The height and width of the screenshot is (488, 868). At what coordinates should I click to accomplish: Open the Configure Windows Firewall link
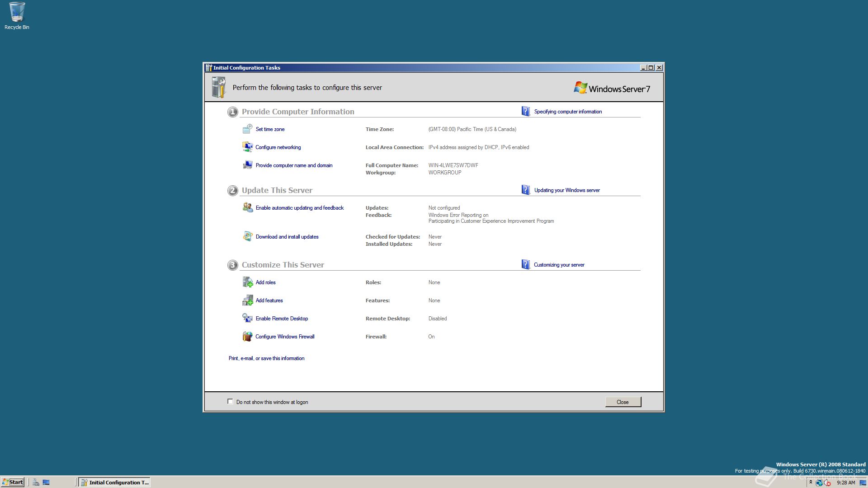pyautogui.click(x=285, y=337)
